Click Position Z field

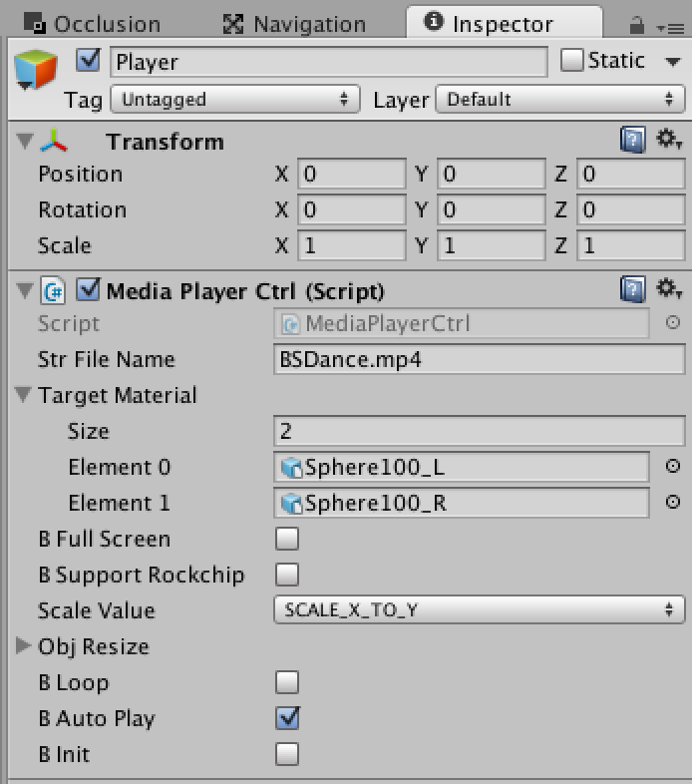(631, 174)
